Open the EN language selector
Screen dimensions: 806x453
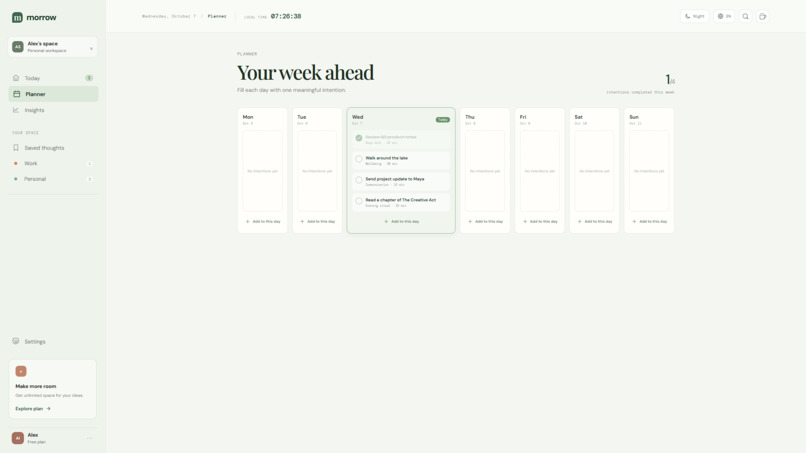[724, 16]
